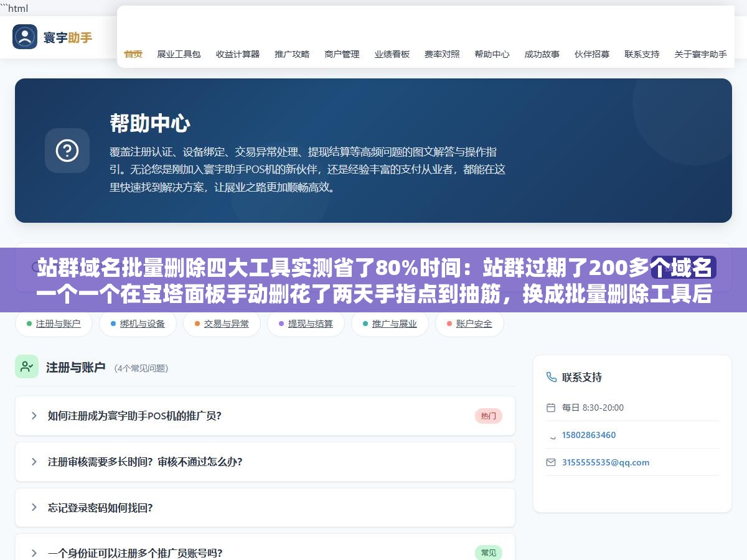The image size is (747, 560).
Task: Click the phone number 15802863460 link
Action: coord(589,435)
